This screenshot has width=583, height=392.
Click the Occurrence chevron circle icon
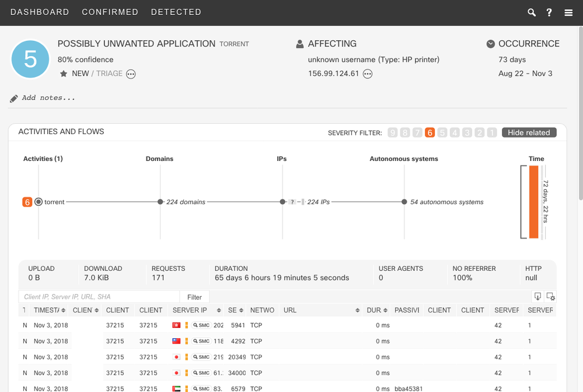pyautogui.click(x=491, y=44)
